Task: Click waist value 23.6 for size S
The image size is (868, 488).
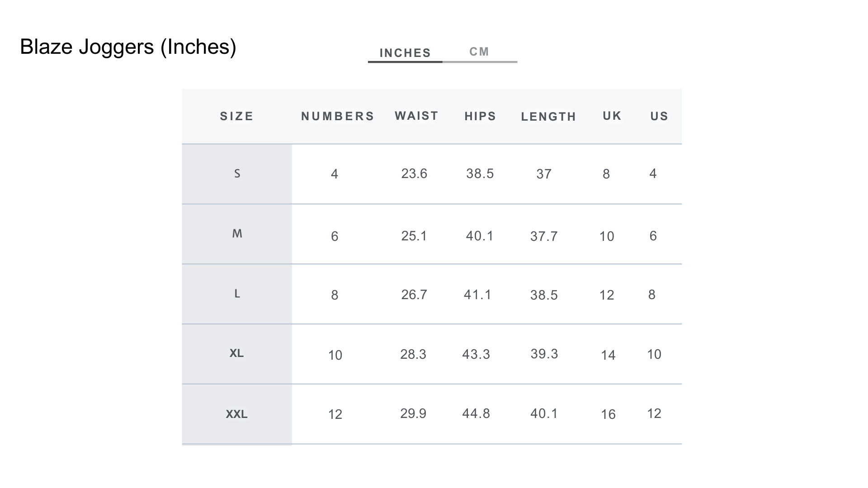Action: (414, 174)
